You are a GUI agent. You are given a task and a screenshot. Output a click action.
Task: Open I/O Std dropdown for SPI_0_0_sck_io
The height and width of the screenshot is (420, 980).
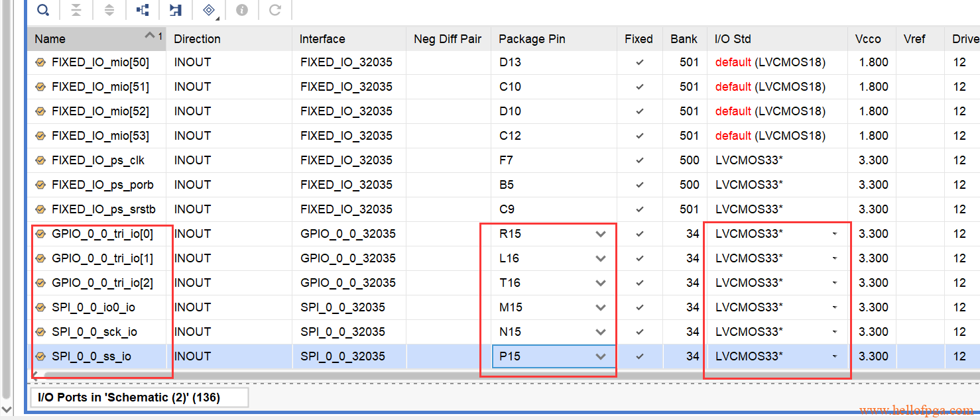834,332
